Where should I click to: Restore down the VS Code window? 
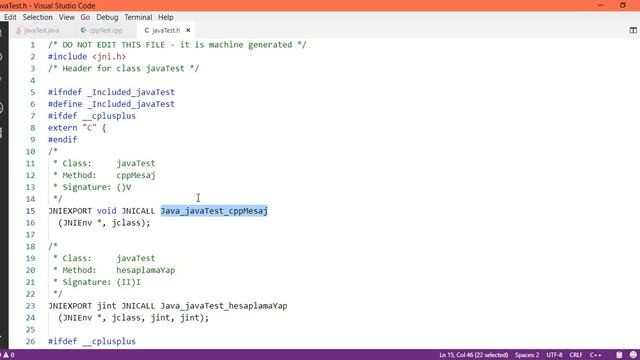tap(622, 5)
